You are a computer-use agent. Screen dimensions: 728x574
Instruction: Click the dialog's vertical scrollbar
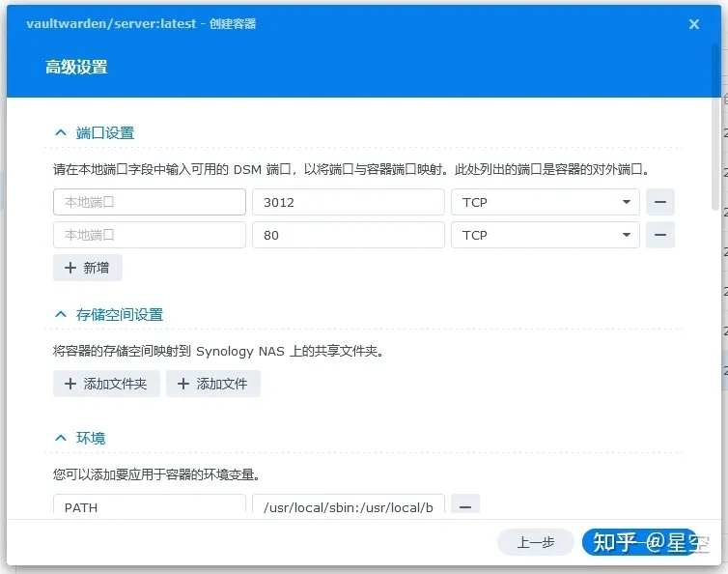(714, 155)
